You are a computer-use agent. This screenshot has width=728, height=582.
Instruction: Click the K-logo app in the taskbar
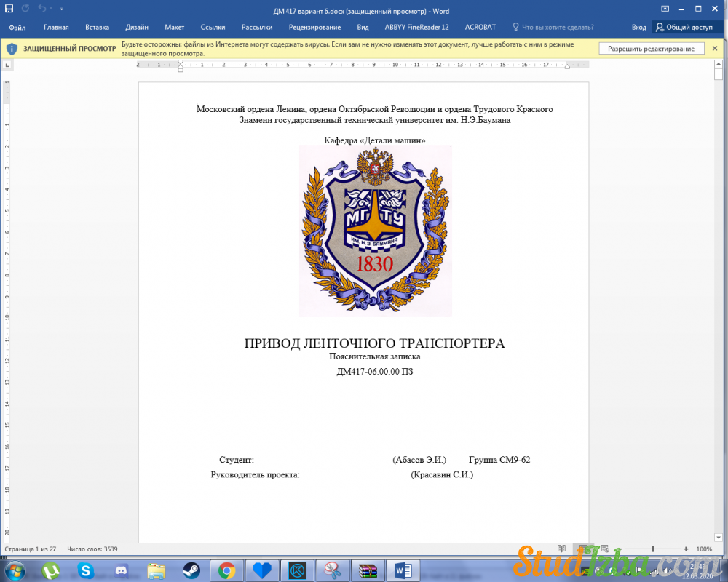(x=298, y=570)
